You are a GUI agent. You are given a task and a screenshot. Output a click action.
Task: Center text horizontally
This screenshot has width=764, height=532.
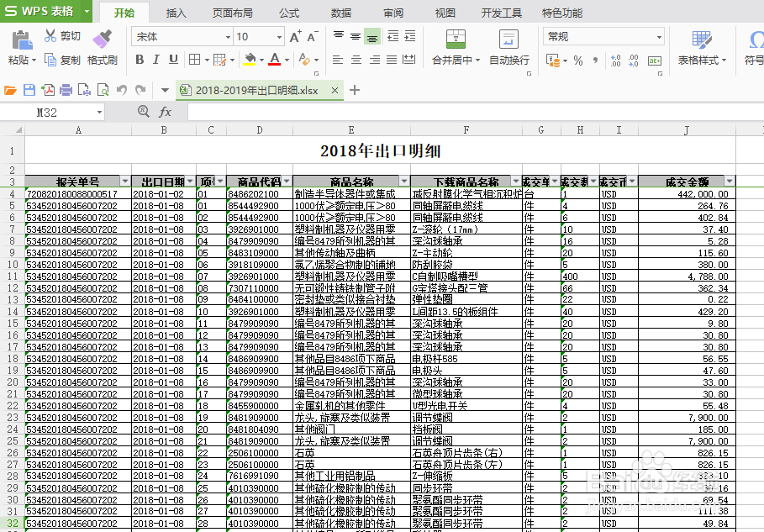pyautogui.click(x=356, y=60)
